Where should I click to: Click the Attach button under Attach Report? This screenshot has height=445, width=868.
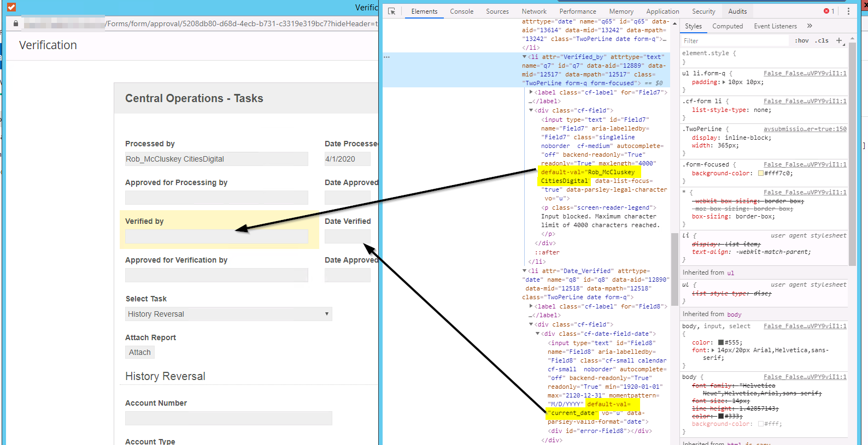140,352
